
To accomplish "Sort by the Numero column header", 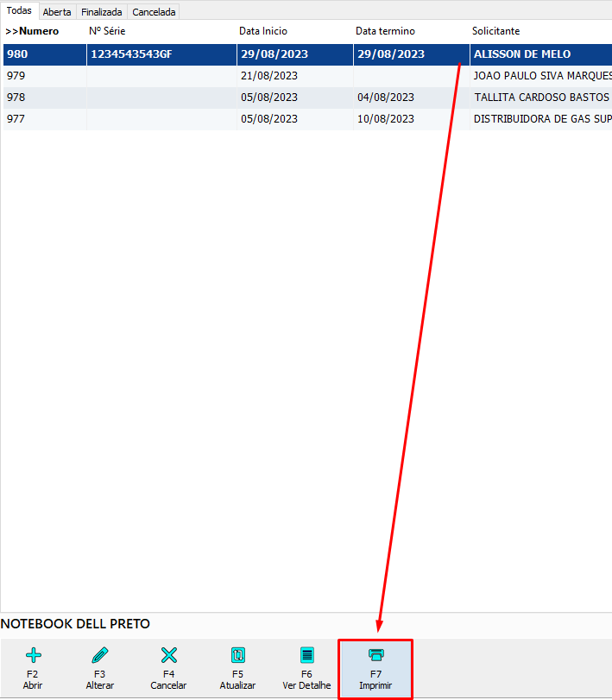I will (x=33, y=31).
